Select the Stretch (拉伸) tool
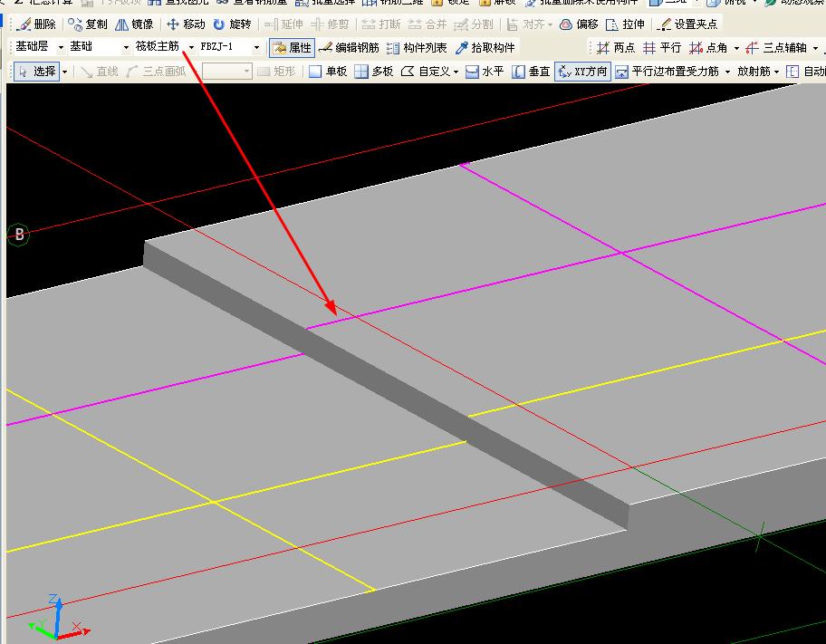 (x=626, y=24)
